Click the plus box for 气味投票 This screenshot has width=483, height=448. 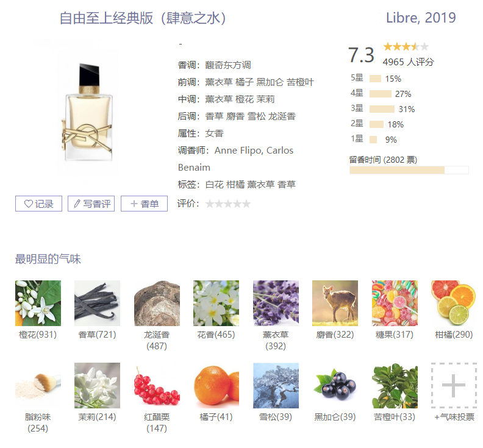tap(454, 385)
